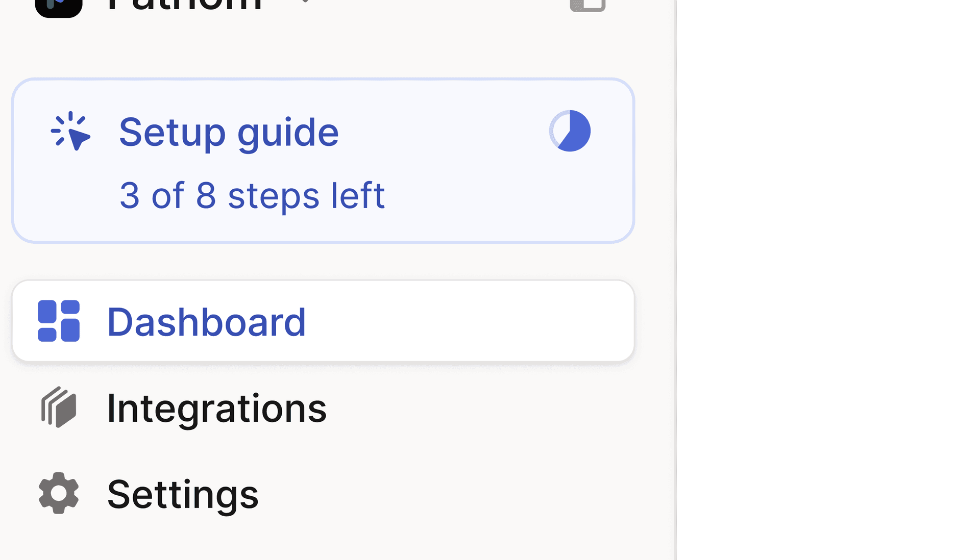This screenshot has width=980, height=560.
Task: Navigate to the Integrations section
Action: click(216, 408)
